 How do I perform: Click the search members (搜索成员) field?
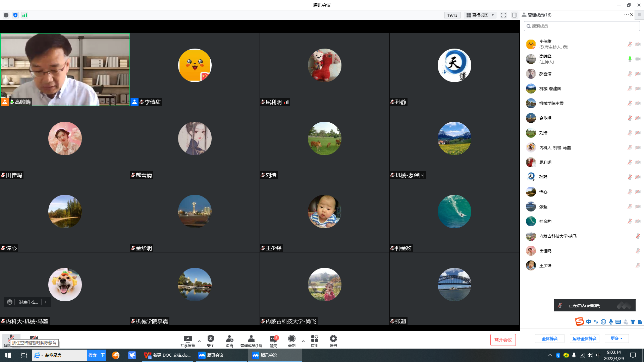(582, 26)
